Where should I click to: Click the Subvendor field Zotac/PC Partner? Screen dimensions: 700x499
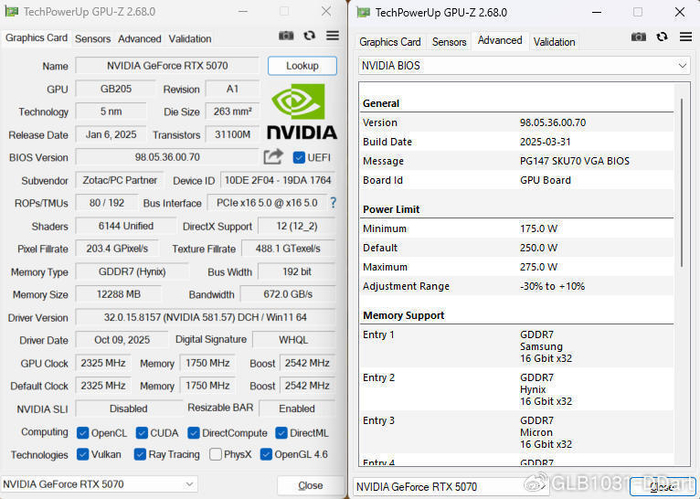click(120, 180)
